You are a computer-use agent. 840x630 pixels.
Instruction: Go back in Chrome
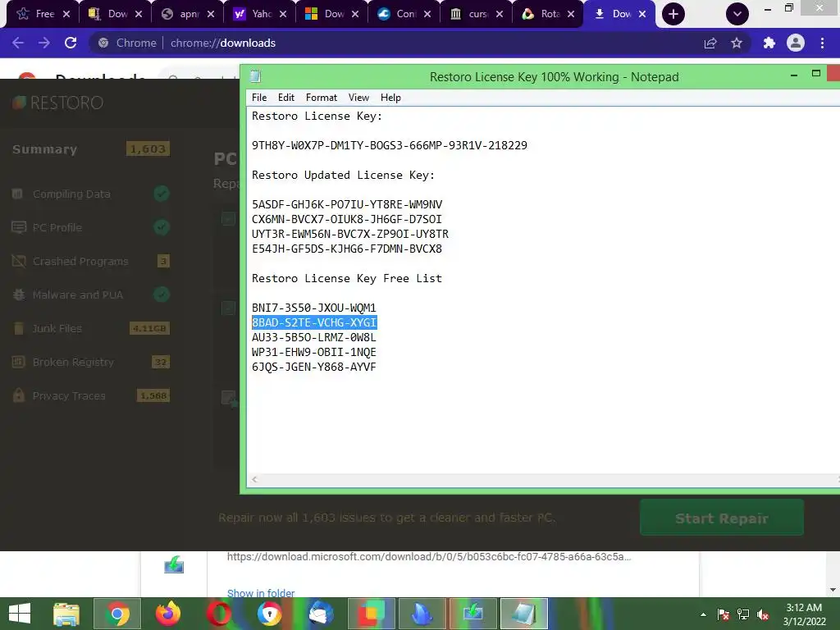coord(18,43)
